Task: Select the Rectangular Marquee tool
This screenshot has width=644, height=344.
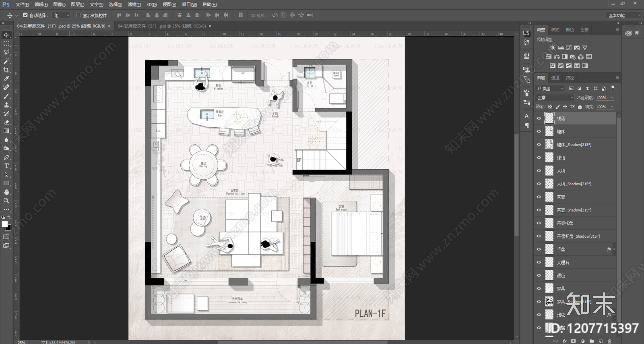Action: pos(6,44)
